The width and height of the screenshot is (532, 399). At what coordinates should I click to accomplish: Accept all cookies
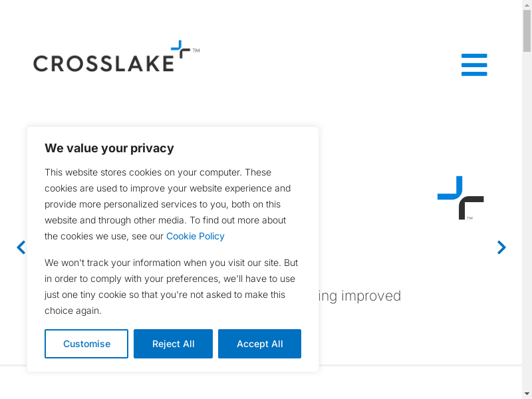pos(259,344)
